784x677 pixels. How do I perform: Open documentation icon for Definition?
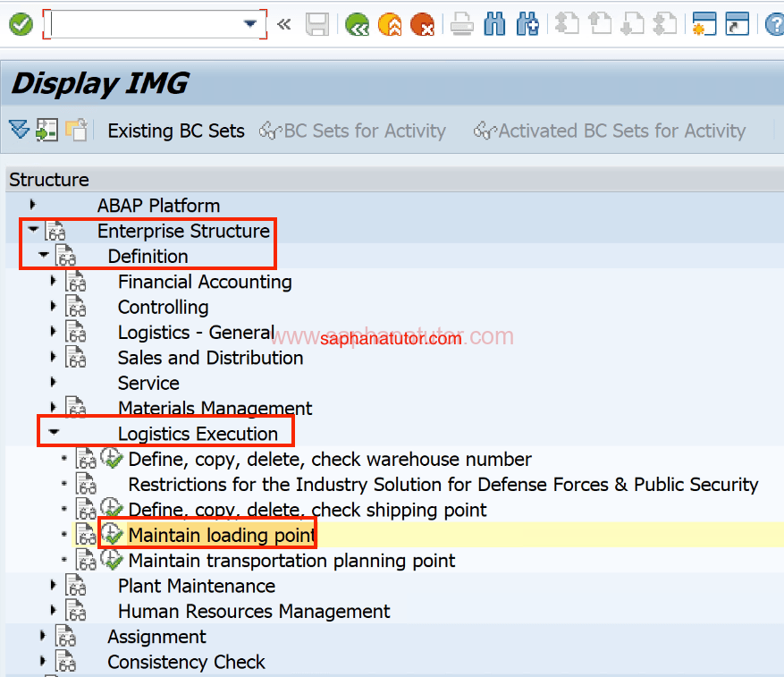(65, 256)
